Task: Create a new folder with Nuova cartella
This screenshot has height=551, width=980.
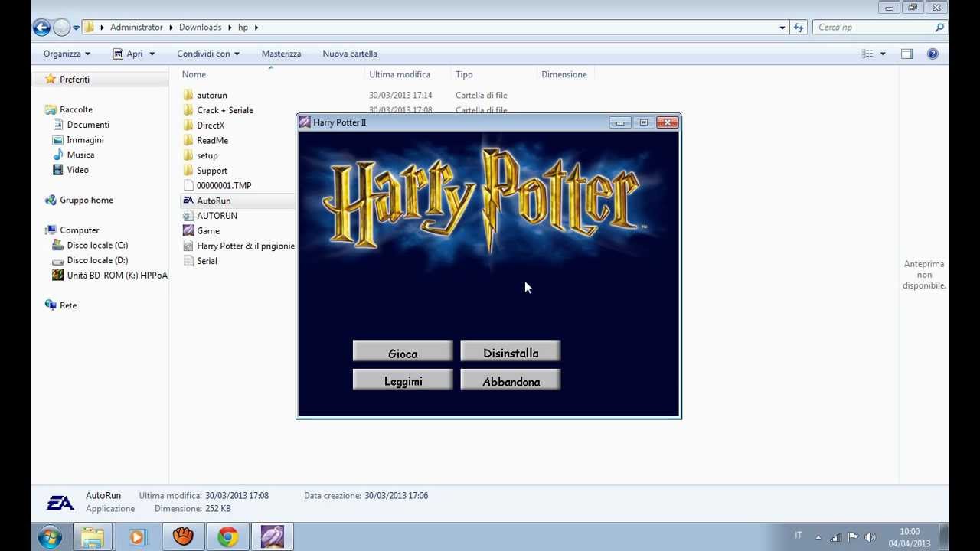Action: [x=350, y=54]
